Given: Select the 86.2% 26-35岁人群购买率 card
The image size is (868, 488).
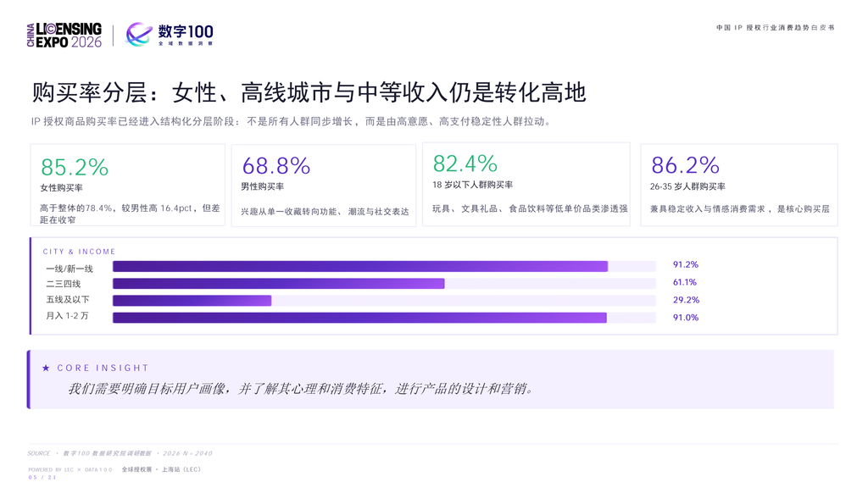Looking at the screenshot, I should click(x=739, y=185).
